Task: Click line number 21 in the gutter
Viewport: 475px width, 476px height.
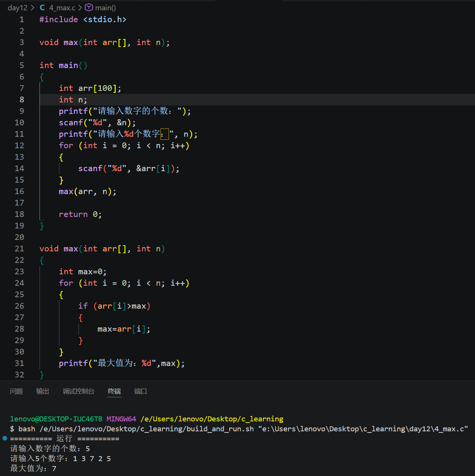Action: [19, 249]
